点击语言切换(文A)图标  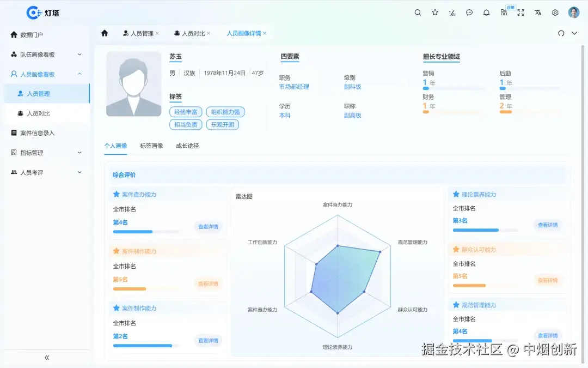(538, 12)
